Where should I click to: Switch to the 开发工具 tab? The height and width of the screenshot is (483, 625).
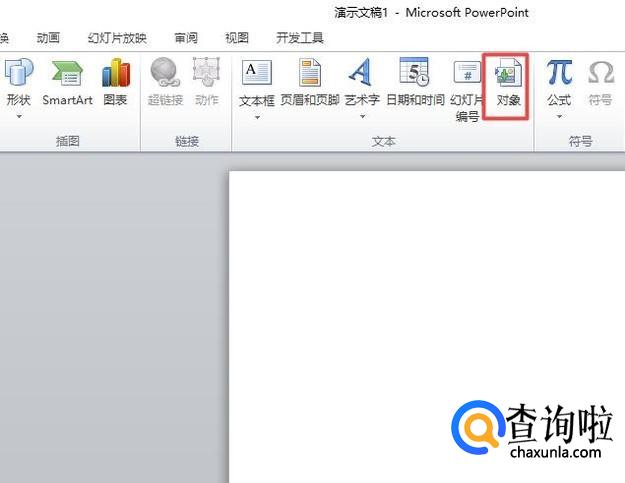click(299, 38)
